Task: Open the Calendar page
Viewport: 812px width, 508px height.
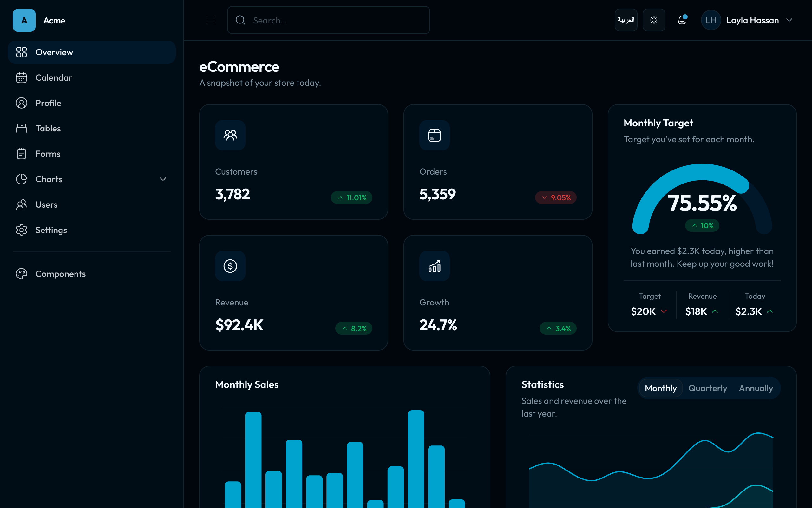Action: 92,77
